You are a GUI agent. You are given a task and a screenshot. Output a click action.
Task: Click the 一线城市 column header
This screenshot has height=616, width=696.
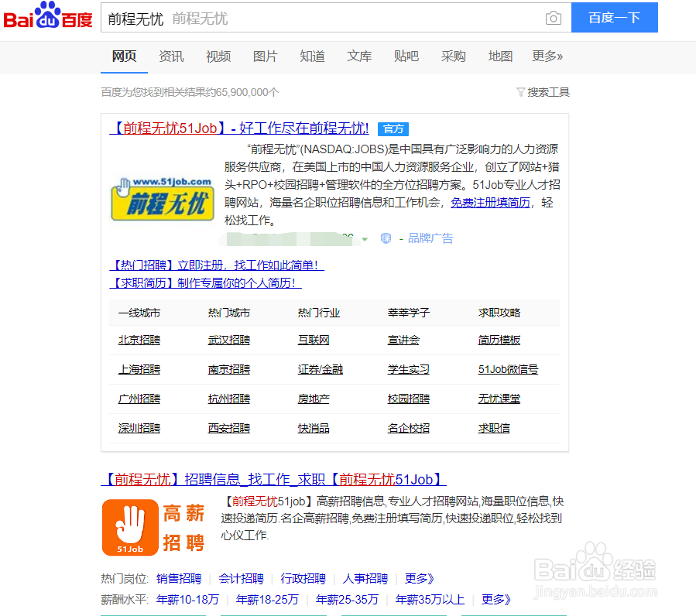[x=139, y=313]
